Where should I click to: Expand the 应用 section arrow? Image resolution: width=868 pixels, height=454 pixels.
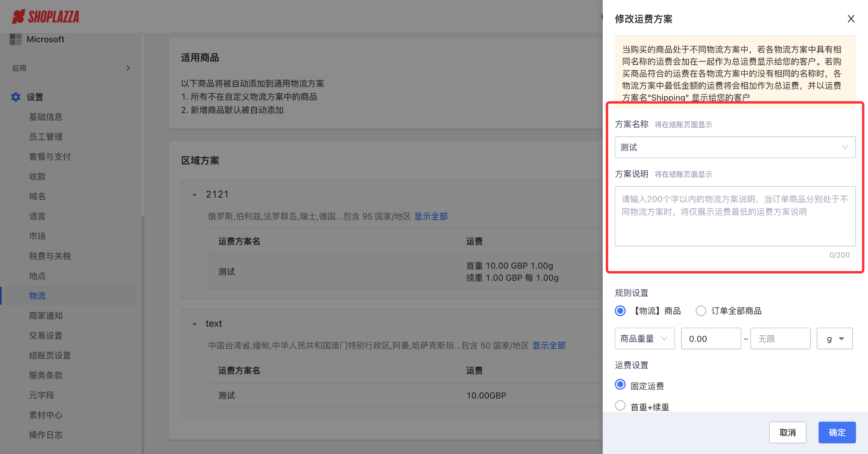pos(128,68)
